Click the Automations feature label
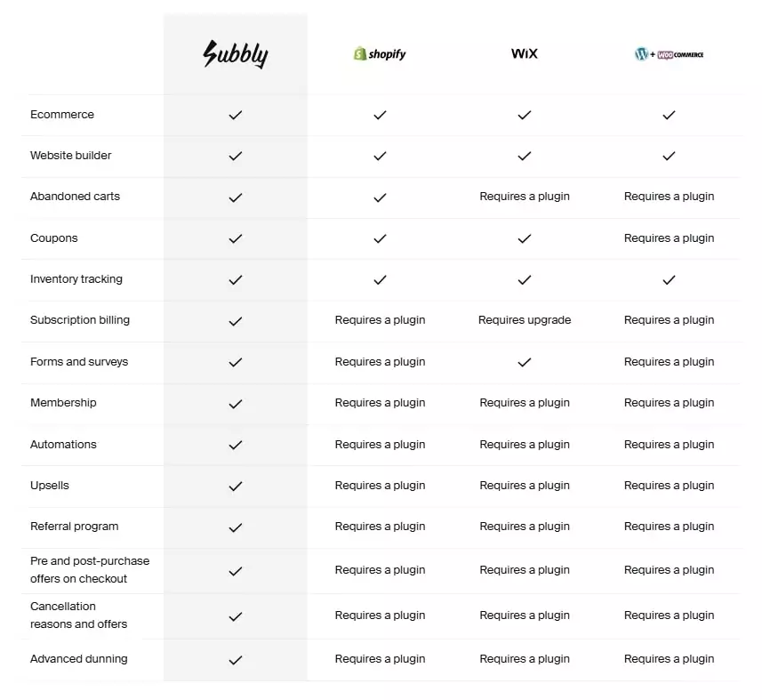 click(63, 445)
